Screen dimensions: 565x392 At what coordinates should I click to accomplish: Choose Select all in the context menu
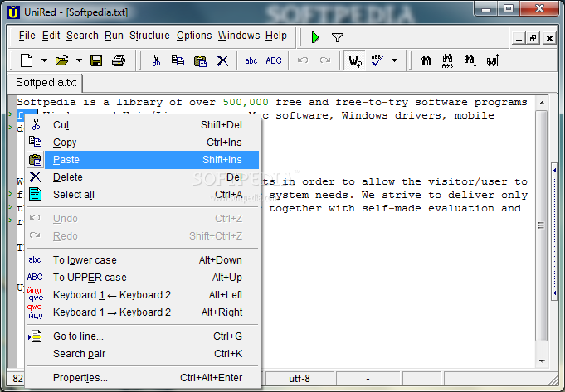143,195
